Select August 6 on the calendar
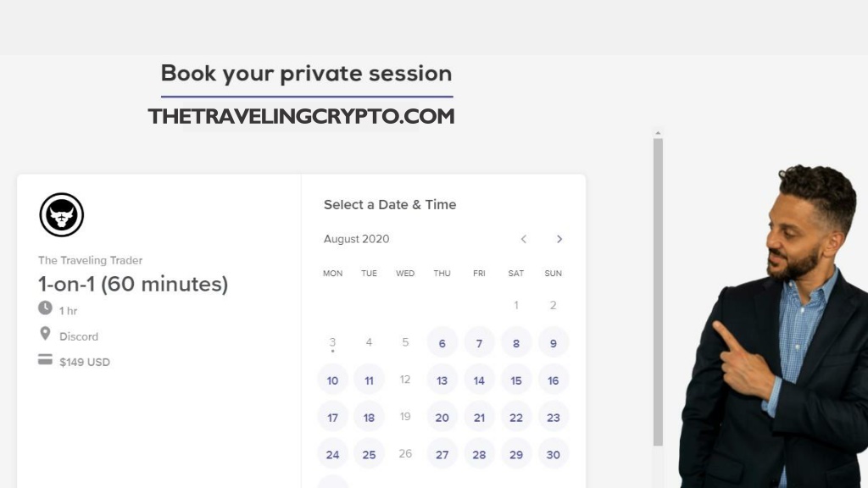This screenshot has height=488, width=868. coord(442,343)
